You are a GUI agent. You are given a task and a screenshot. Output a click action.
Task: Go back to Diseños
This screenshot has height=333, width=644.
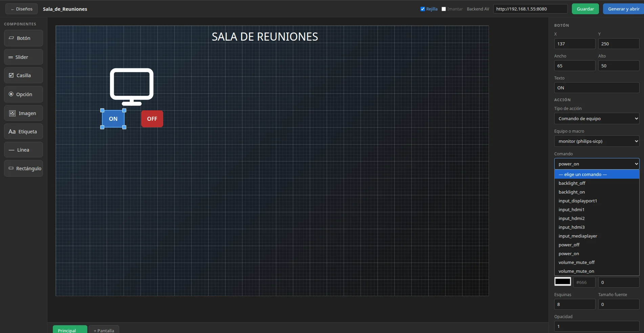click(x=21, y=9)
